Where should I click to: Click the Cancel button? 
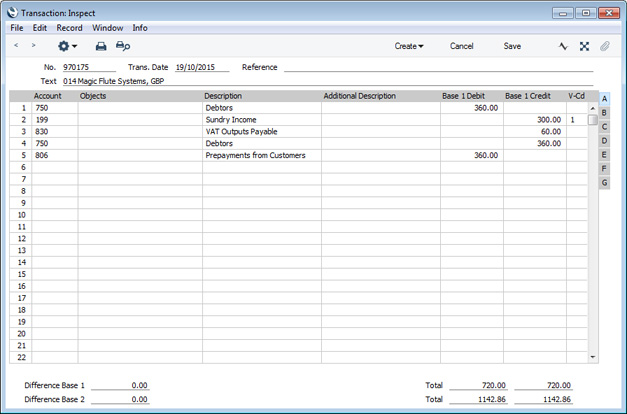click(461, 46)
